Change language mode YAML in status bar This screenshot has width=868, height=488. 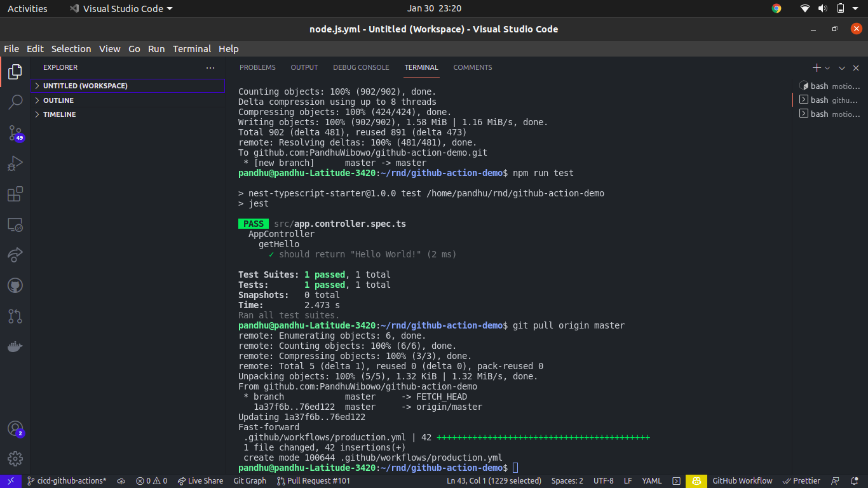click(x=652, y=481)
